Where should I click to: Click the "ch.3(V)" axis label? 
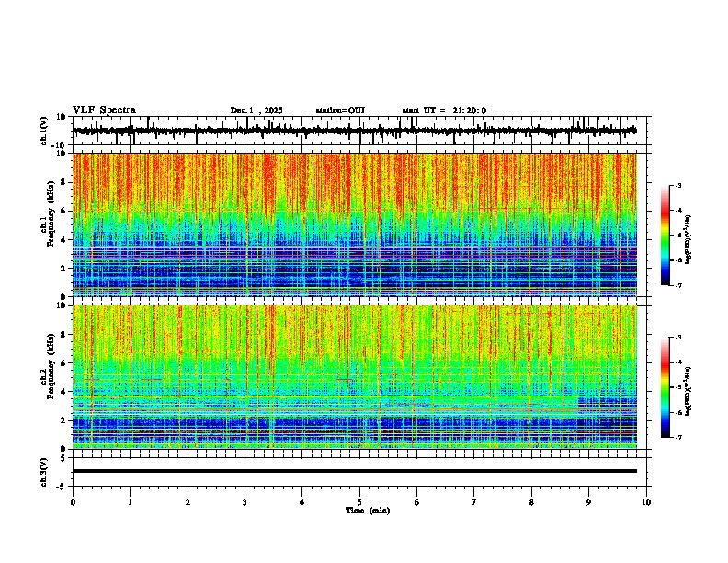click(x=44, y=472)
